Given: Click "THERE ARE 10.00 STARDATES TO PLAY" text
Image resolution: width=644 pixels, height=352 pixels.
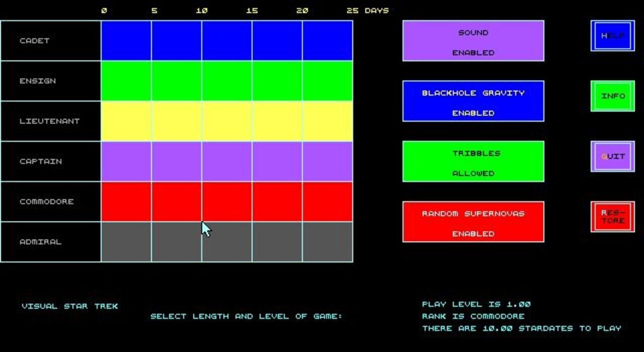Looking at the screenshot, I should [522, 328].
